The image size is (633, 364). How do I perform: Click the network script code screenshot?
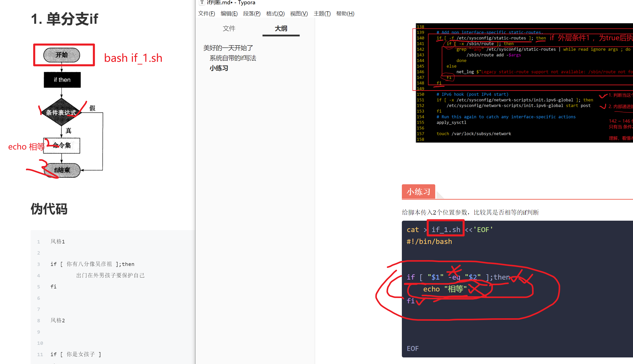point(524,83)
